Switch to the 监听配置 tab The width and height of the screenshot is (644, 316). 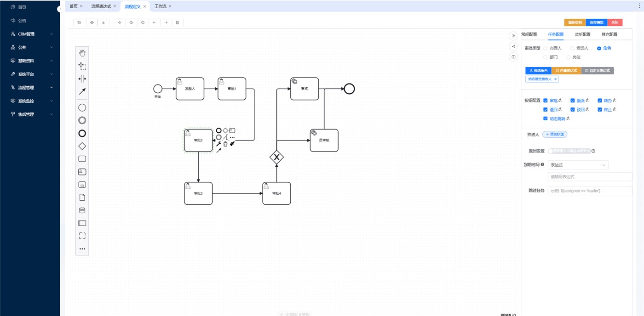pos(582,34)
